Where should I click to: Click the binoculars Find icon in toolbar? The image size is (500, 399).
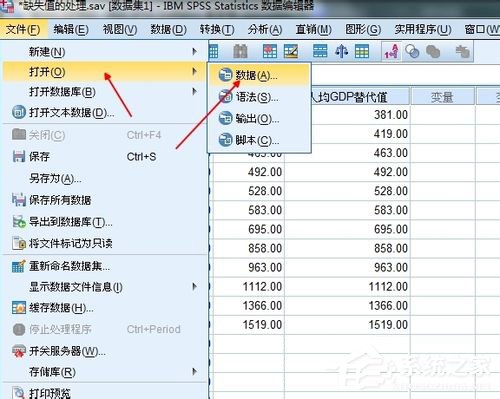click(x=240, y=52)
